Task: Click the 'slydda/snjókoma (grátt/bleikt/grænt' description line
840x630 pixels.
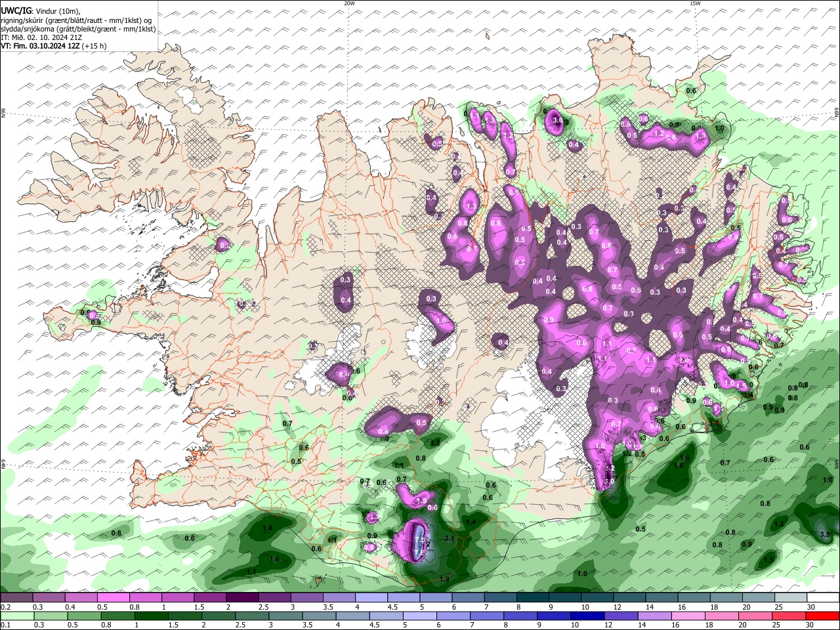Action: point(78,29)
